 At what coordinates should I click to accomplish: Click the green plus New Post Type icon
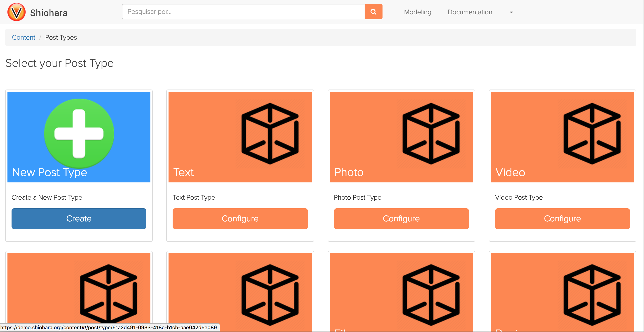[79, 133]
